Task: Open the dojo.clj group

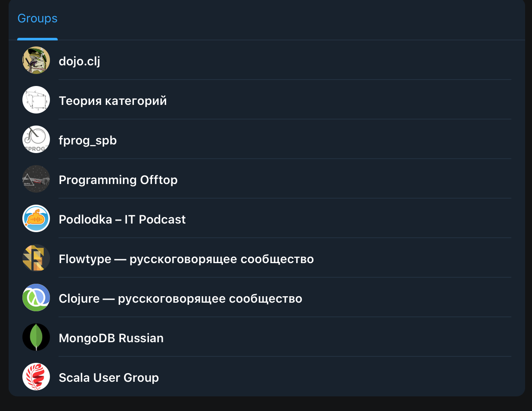Action: coord(267,60)
